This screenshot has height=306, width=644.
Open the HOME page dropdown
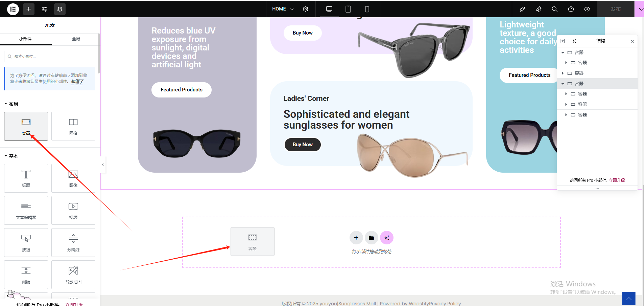pyautogui.click(x=283, y=9)
